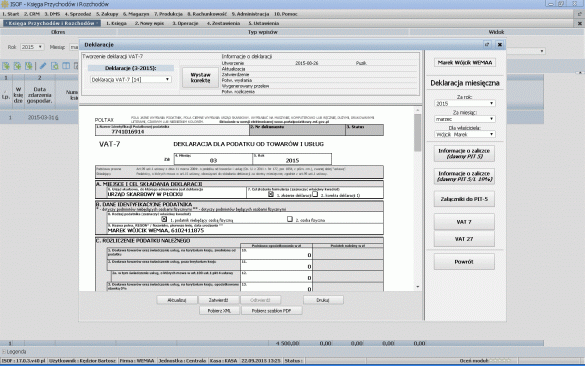
Task: Click the document copy icon after the pencil
Action: [x=54, y=66]
